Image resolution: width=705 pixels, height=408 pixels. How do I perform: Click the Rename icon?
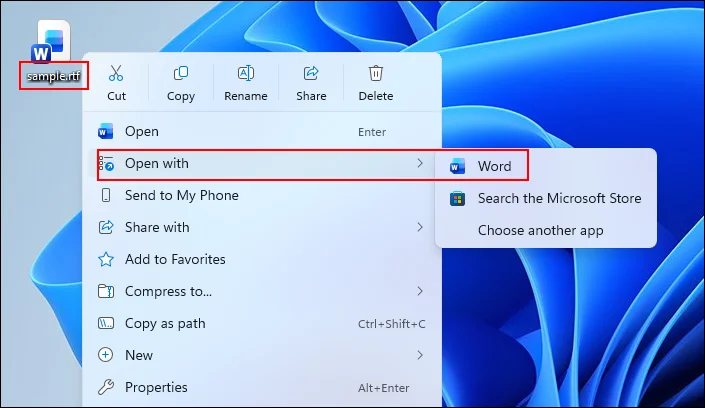pyautogui.click(x=245, y=73)
